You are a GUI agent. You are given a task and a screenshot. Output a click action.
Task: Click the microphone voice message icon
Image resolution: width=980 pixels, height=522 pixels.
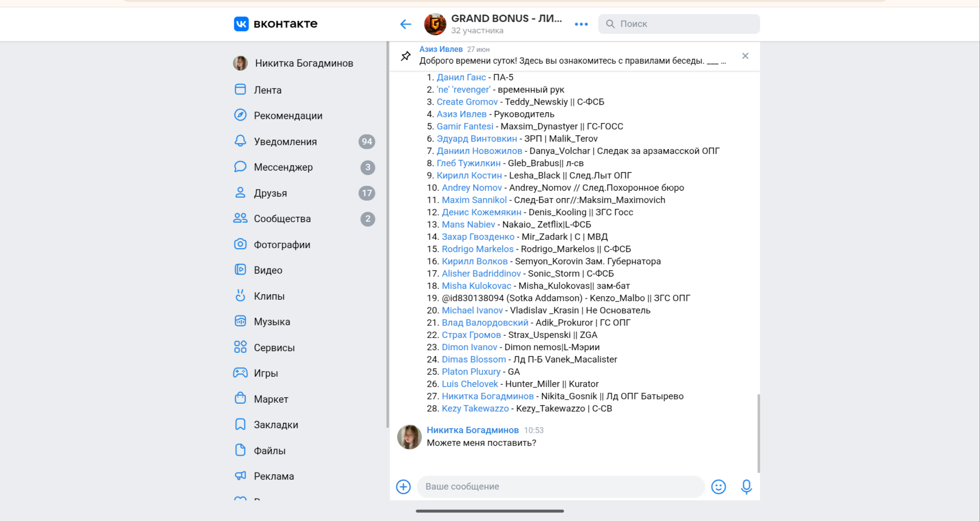tap(746, 486)
